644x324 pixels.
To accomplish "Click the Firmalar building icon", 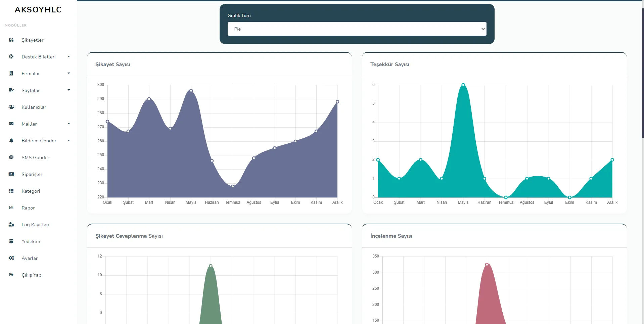I will pyautogui.click(x=11, y=74).
